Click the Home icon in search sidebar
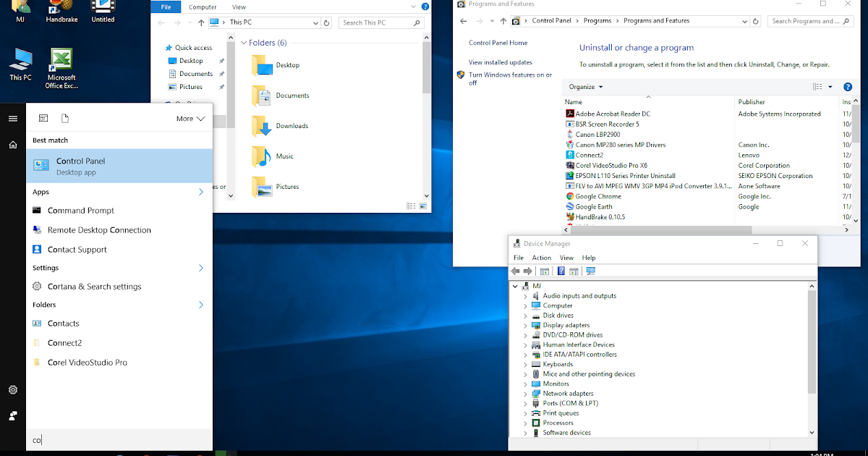This screenshot has height=456, width=868. (13, 145)
